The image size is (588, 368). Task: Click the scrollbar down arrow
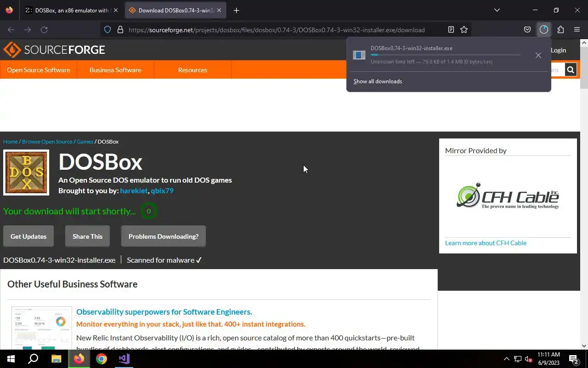[584, 346]
